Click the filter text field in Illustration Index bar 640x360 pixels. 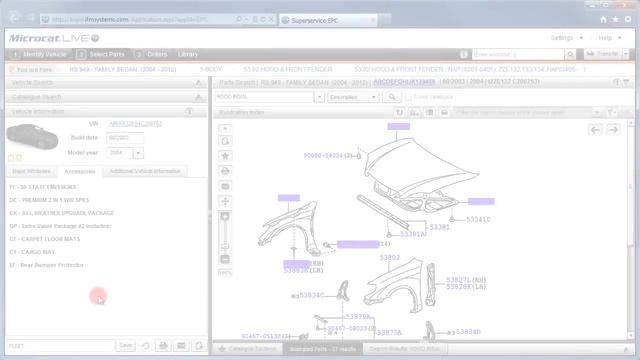click(523, 112)
